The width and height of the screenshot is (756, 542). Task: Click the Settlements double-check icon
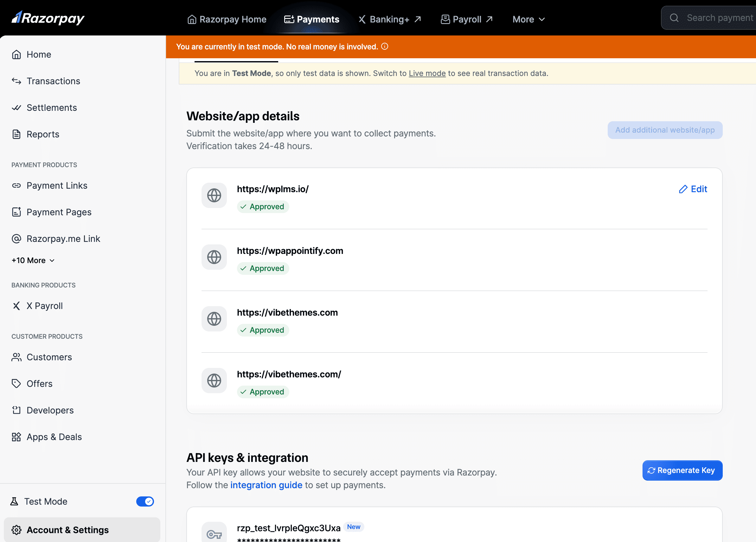coord(16,108)
